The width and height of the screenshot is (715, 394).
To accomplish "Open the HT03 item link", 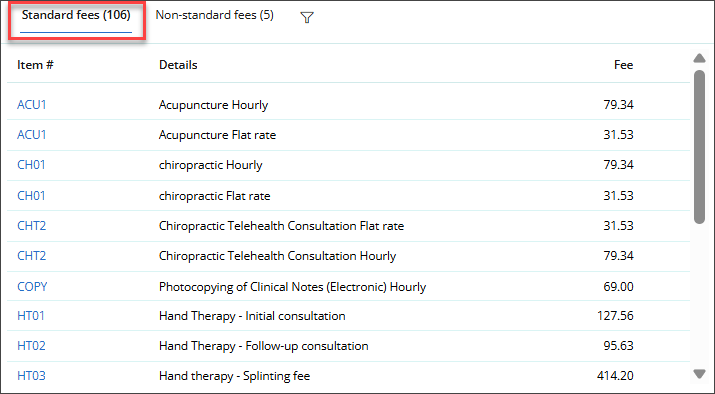I will [x=31, y=376].
